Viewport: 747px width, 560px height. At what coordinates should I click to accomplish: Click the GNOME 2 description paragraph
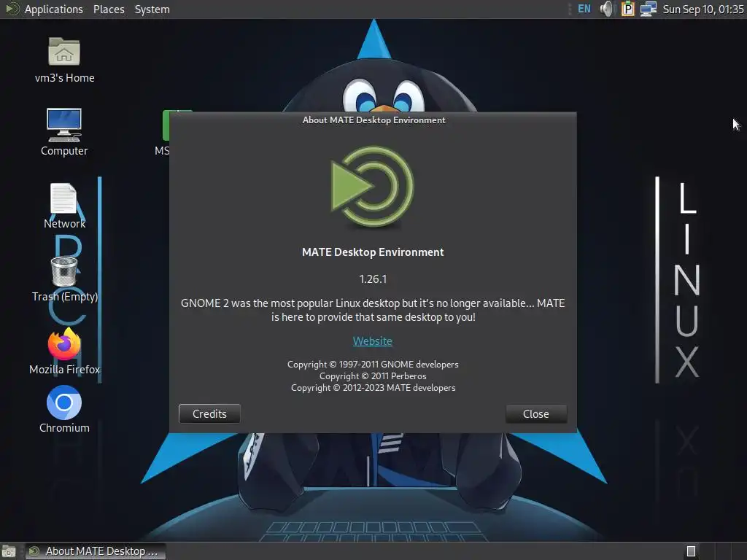click(373, 310)
